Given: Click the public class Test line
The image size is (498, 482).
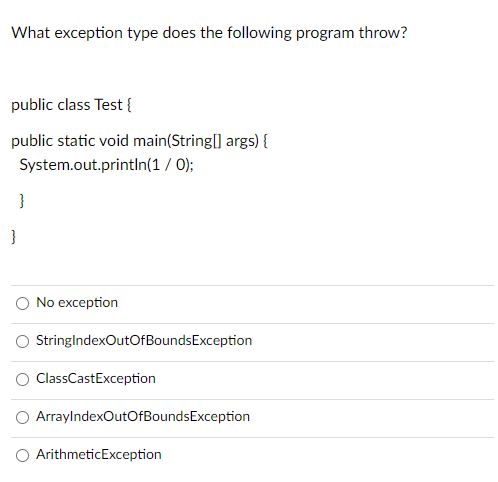Looking at the screenshot, I should pos(71,105).
